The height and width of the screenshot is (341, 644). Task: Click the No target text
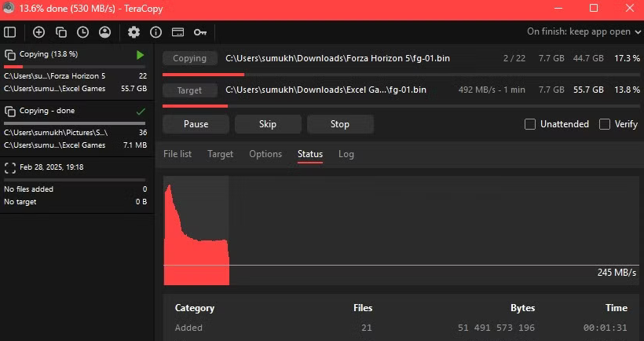click(x=20, y=202)
